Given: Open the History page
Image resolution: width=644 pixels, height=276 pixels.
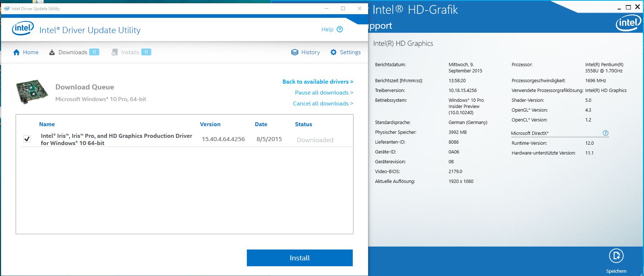Looking at the screenshot, I should [x=311, y=52].
